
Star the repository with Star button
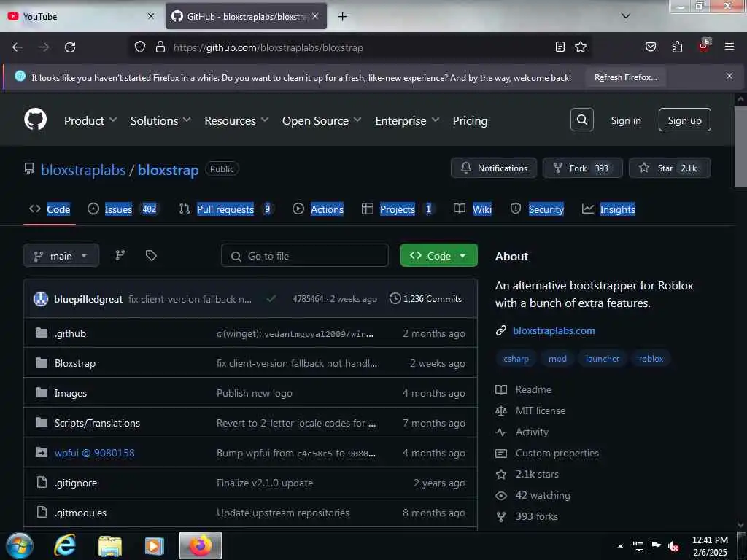click(x=670, y=168)
